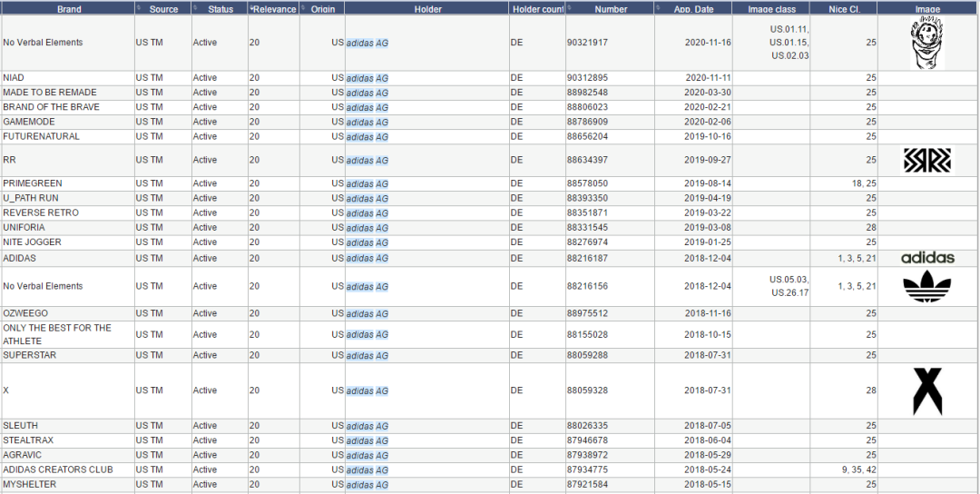Open the adidas wordmark logo image
The height and width of the screenshot is (494, 980).
pyautogui.click(x=927, y=258)
